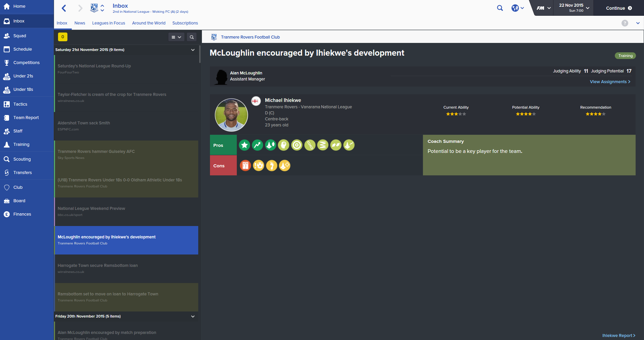Click the first green star pros icon
Screen dimensions: 644x340
point(245,145)
